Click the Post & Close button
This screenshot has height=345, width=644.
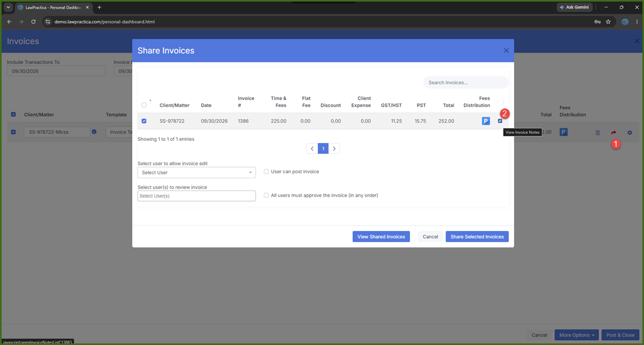click(621, 335)
